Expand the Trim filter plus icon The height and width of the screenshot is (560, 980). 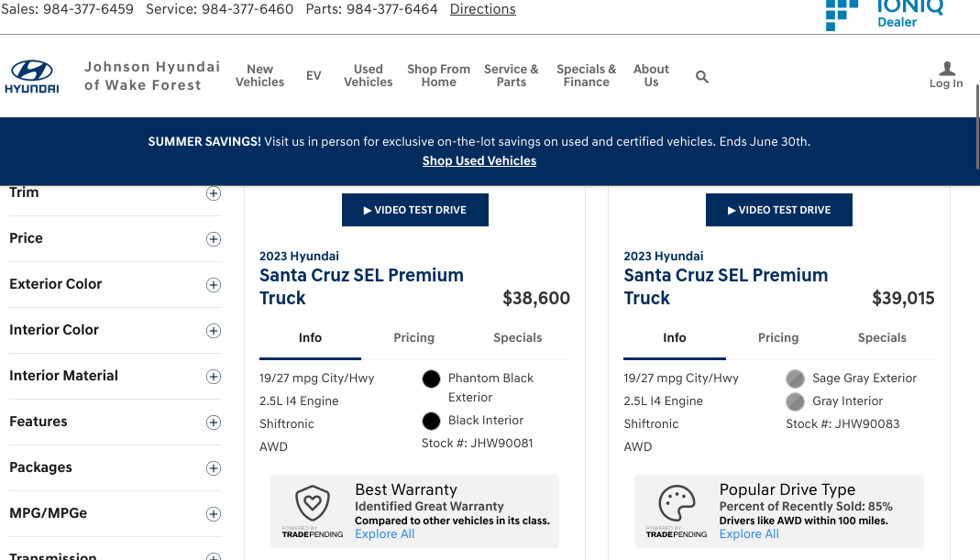pos(214,193)
